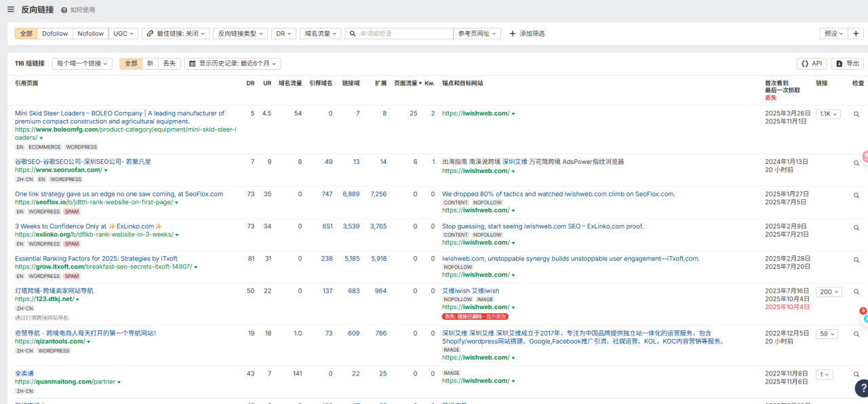
Task: Click the magnifier icon on 灯塔跨境 row
Action: tap(856, 291)
